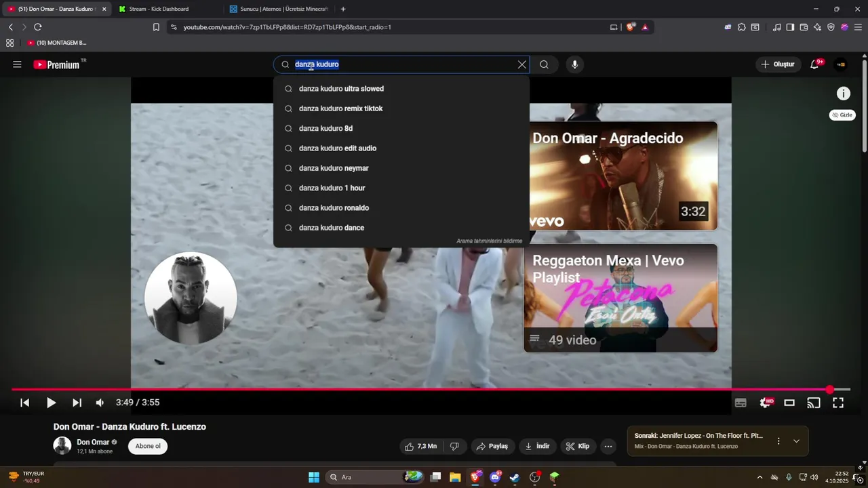Open Leo AI sparkle icon
The image size is (868, 488).
coord(817,27)
